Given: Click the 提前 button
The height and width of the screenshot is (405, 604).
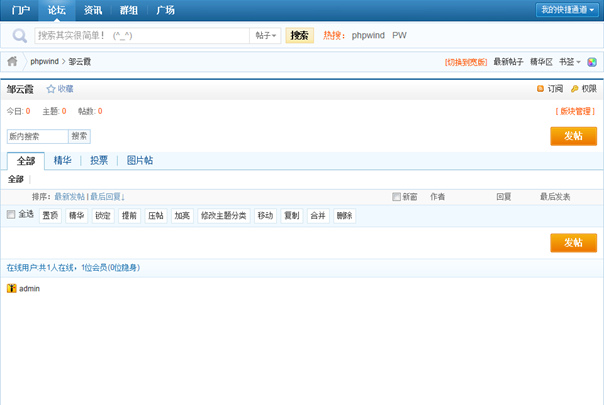Looking at the screenshot, I should pyautogui.click(x=129, y=216).
